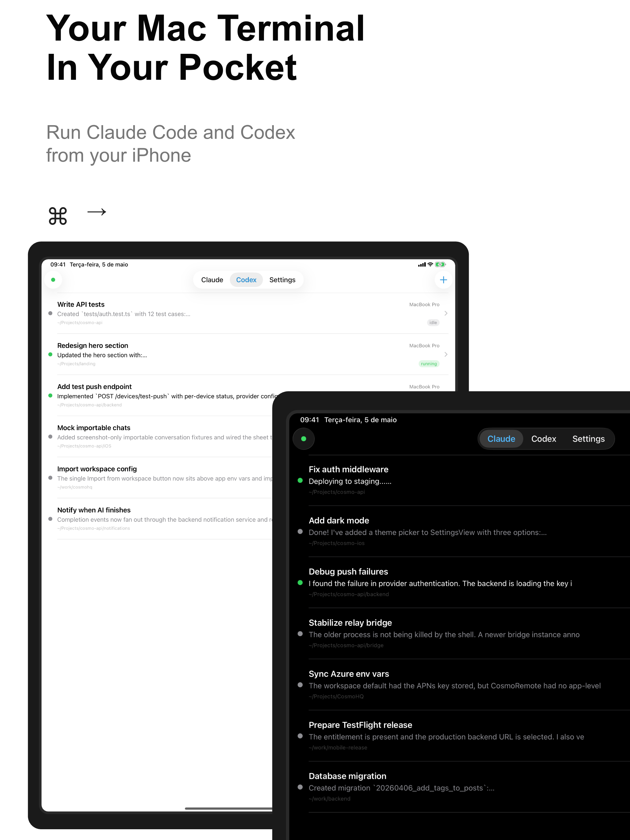Click the ~/Projects/landing path
The image size is (630, 840).
pyautogui.click(x=76, y=364)
